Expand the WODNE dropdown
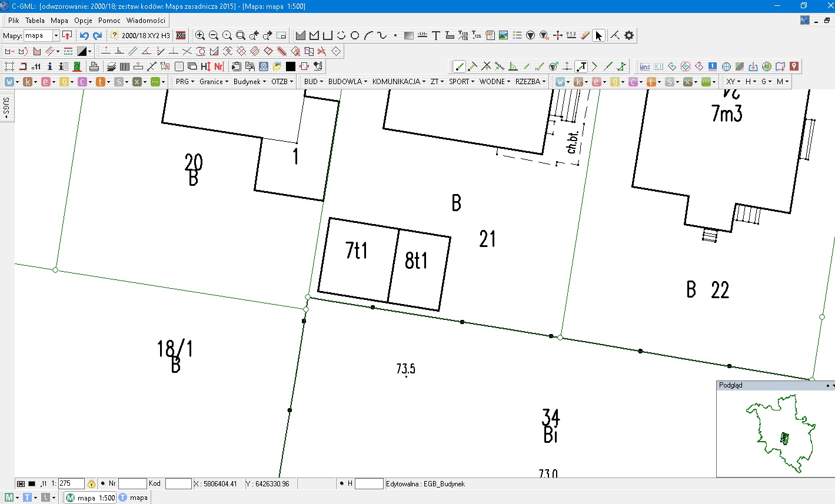This screenshot has width=835, height=504. (495, 82)
